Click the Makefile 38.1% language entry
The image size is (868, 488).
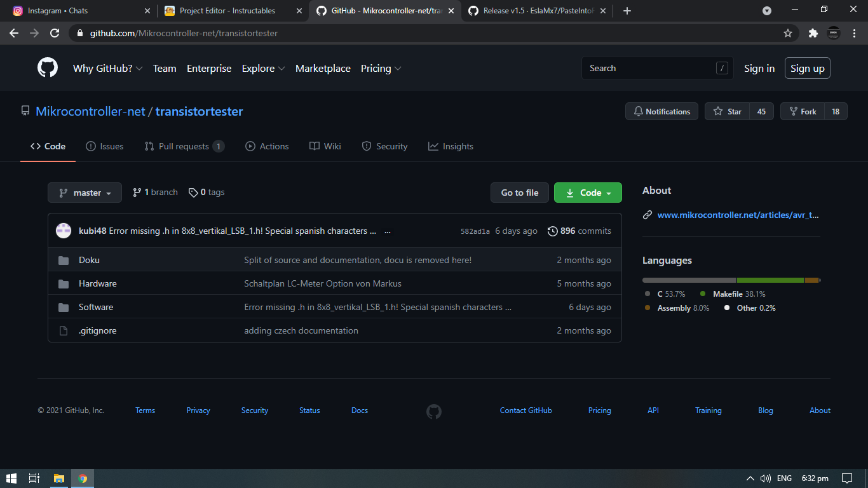[733, 294]
